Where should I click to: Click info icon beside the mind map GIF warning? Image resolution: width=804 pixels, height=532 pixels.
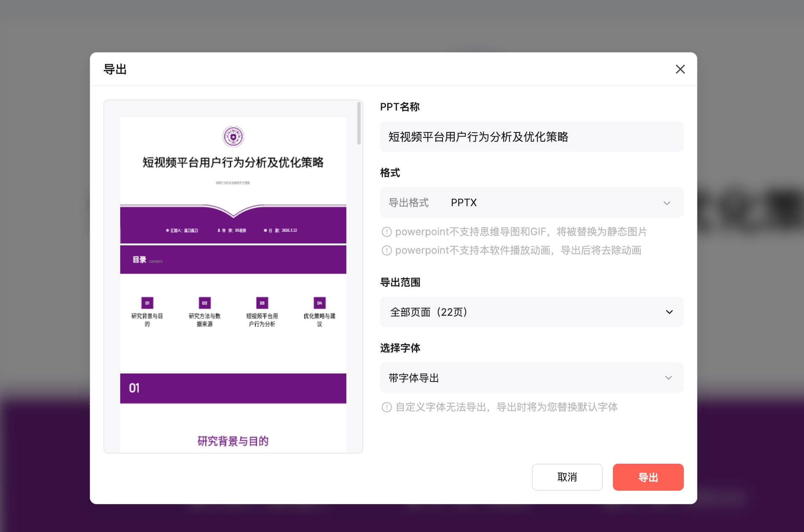click(386, 231)
